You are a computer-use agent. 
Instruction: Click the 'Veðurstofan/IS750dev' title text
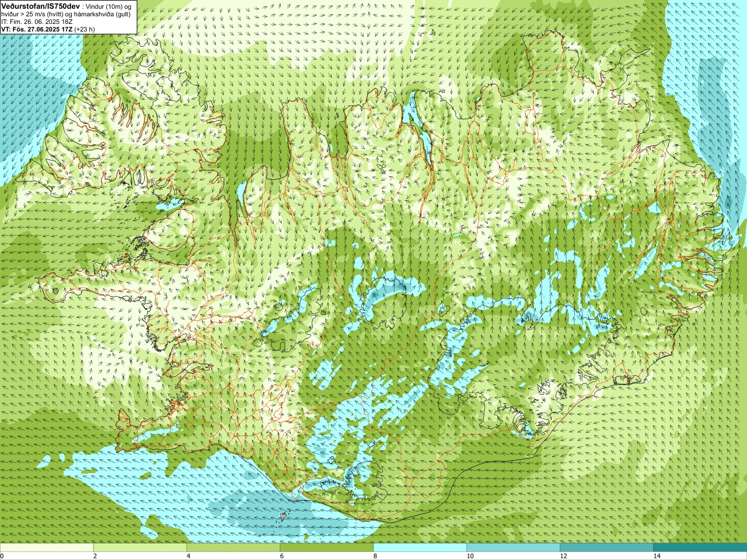pos(41,6)
